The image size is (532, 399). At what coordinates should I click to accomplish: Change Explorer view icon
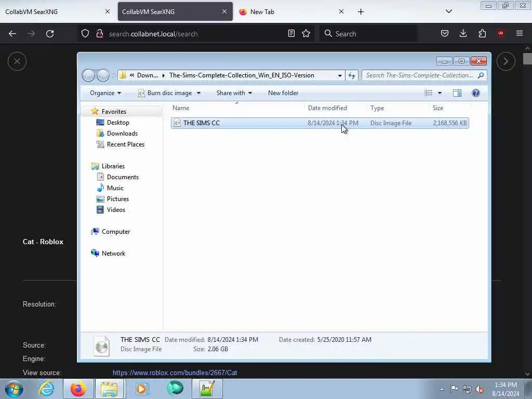(x=429, y=93)
